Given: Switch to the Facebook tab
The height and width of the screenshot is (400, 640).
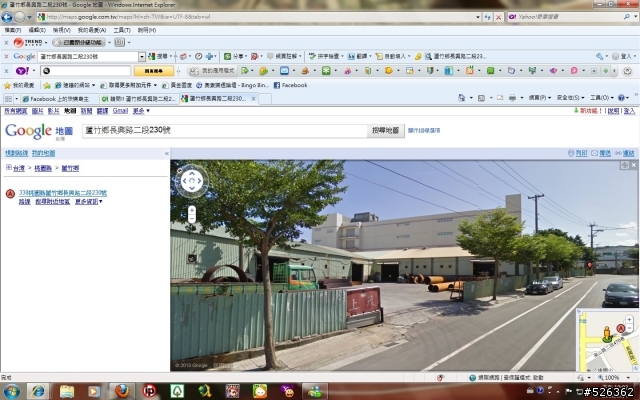Looking at the screenshot, I should pyautogui.click(x=59, y=99).
